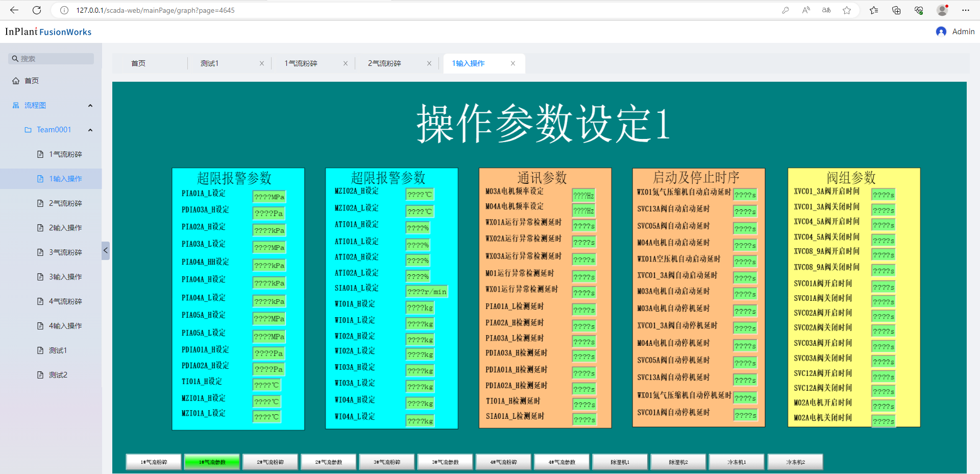Click the Admin user avatar icon
980x474 pixels.
click(x=941, y=32)
